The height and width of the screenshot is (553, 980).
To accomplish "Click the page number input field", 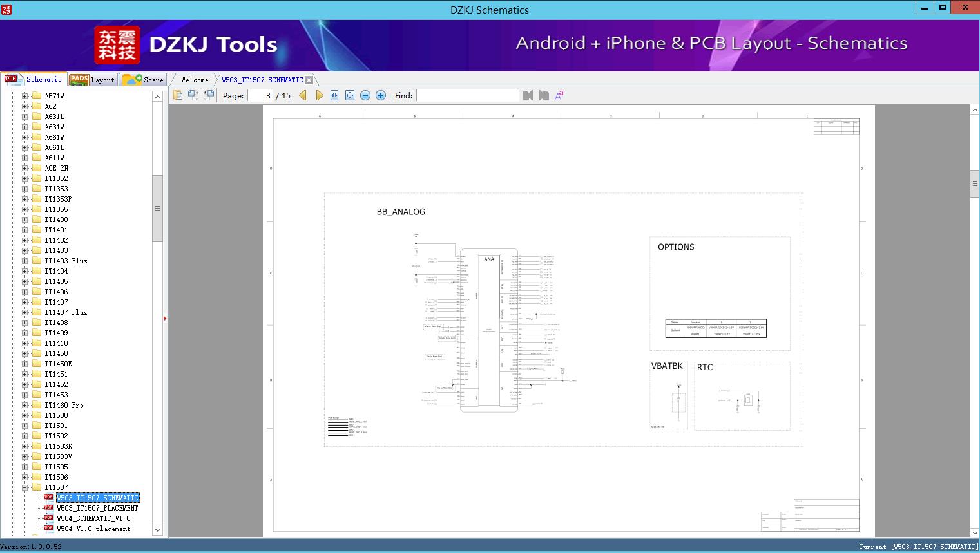I will (x=260, y=95).
